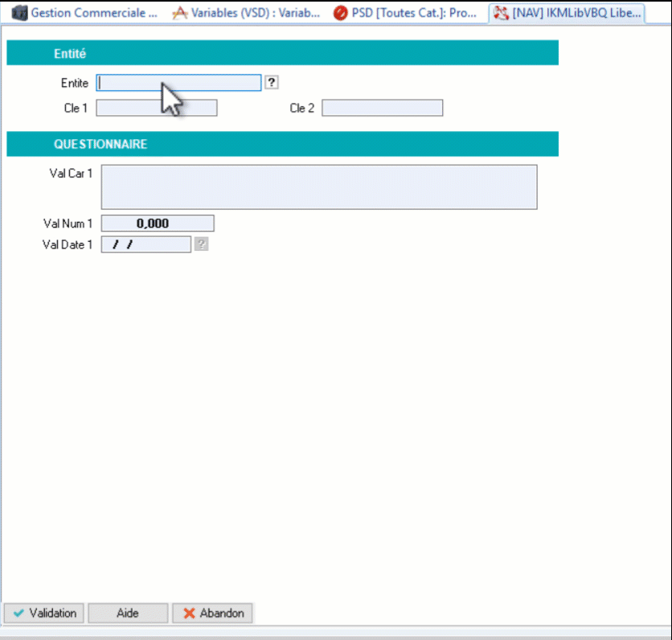Switch to the PSD [Toutes Cat.] tab
Screen dimensions: 672x640
[x=414, y=14]
